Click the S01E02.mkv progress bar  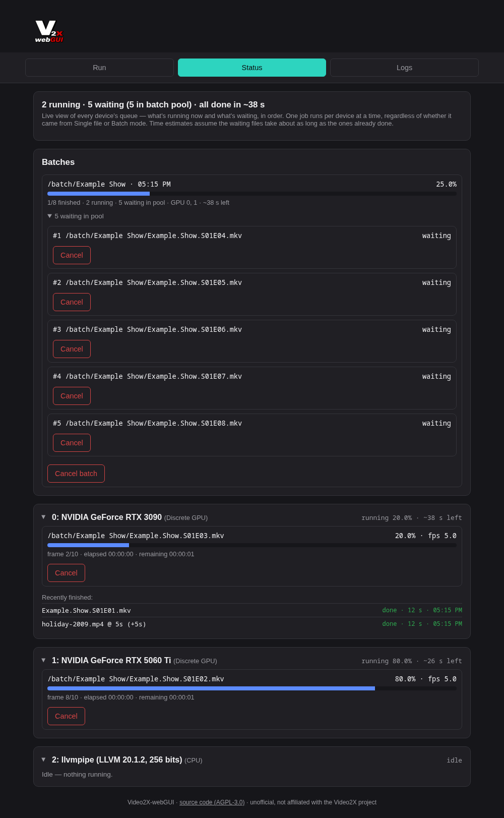[252, 688]
